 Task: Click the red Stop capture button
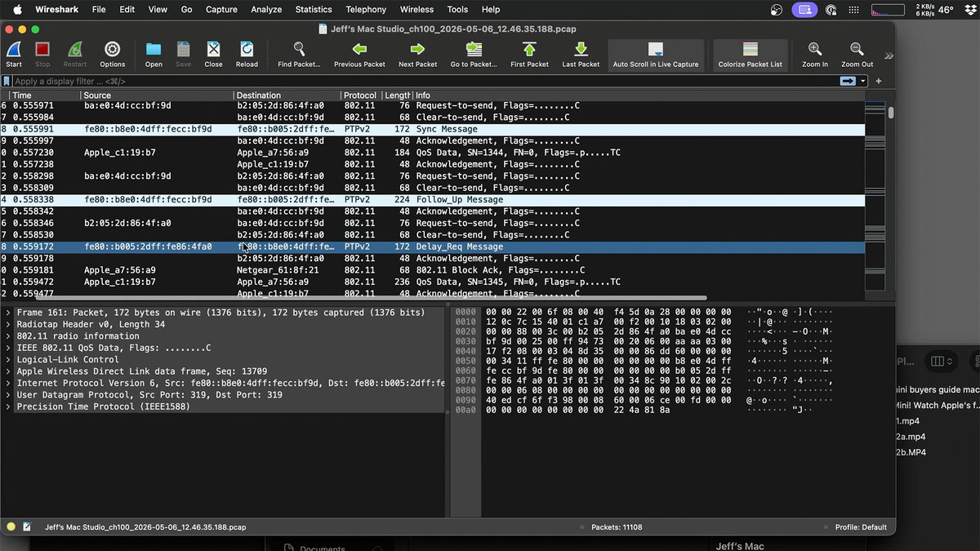pyautogui.click(x=42, y=50)
